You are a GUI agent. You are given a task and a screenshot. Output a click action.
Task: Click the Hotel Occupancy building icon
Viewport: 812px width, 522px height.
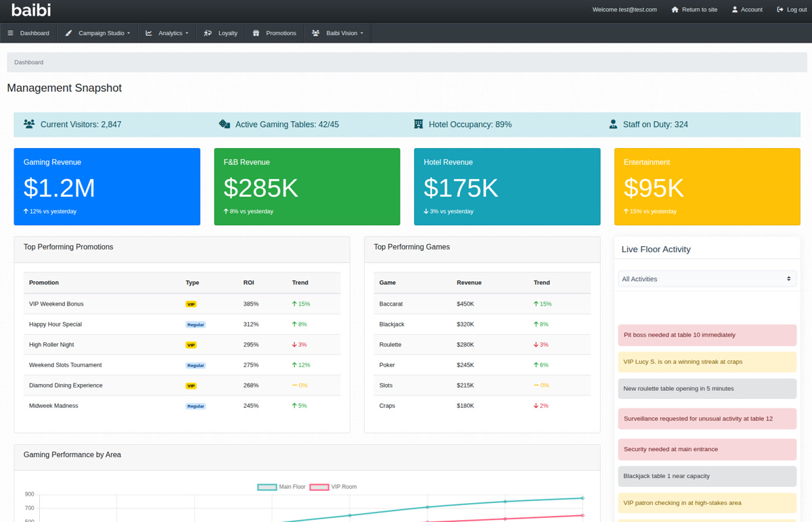pos(418,124)
